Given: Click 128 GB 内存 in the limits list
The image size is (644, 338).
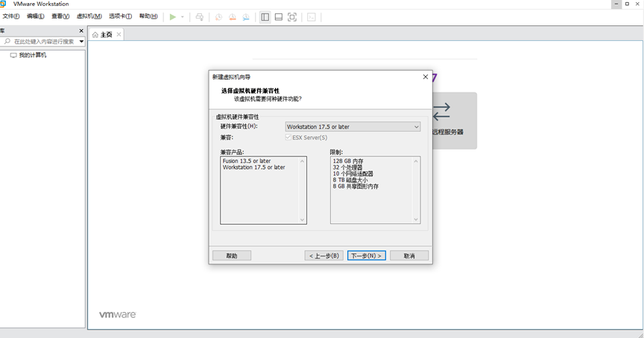Looking at the screenshot, I should pos(348,162).
